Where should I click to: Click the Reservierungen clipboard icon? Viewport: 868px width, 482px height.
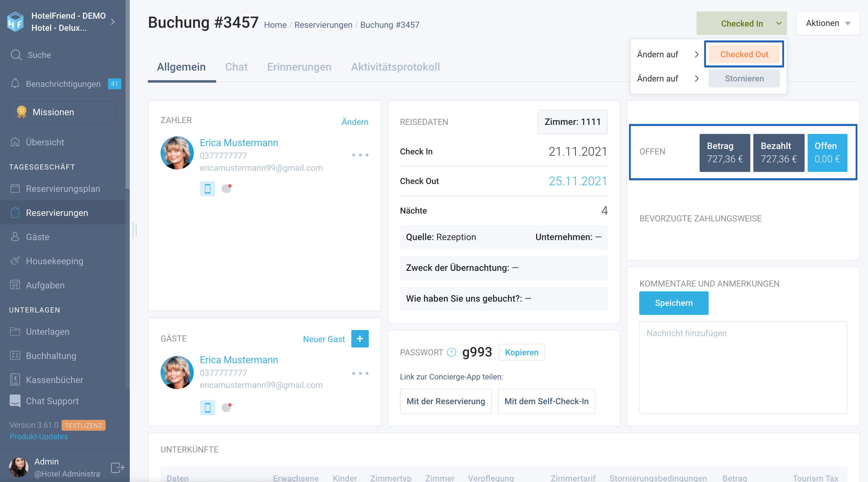click(15, 213)
